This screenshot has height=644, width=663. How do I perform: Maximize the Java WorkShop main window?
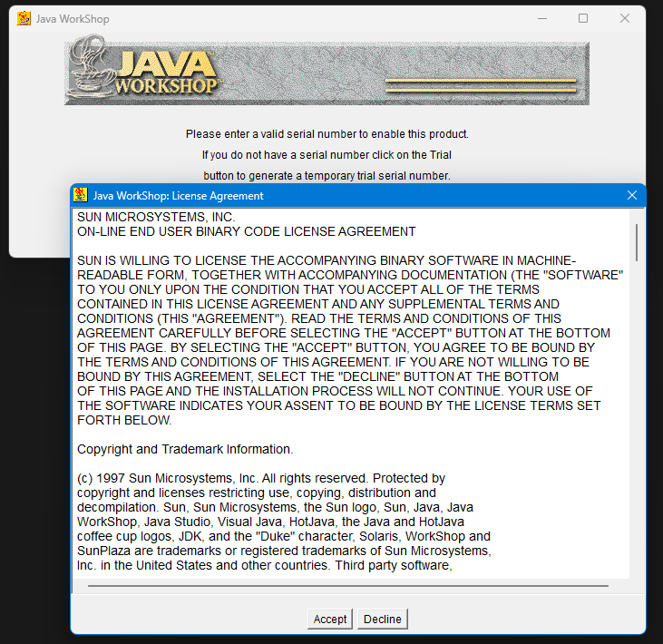point(583,19)
